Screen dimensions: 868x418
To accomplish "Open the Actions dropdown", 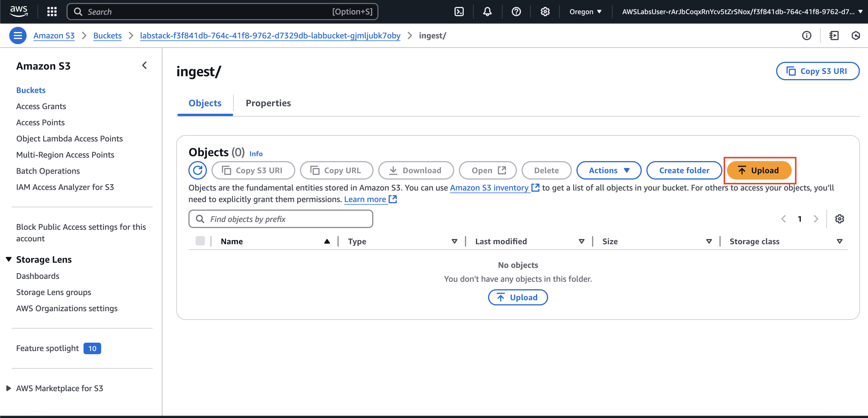I will pos(609,170).
